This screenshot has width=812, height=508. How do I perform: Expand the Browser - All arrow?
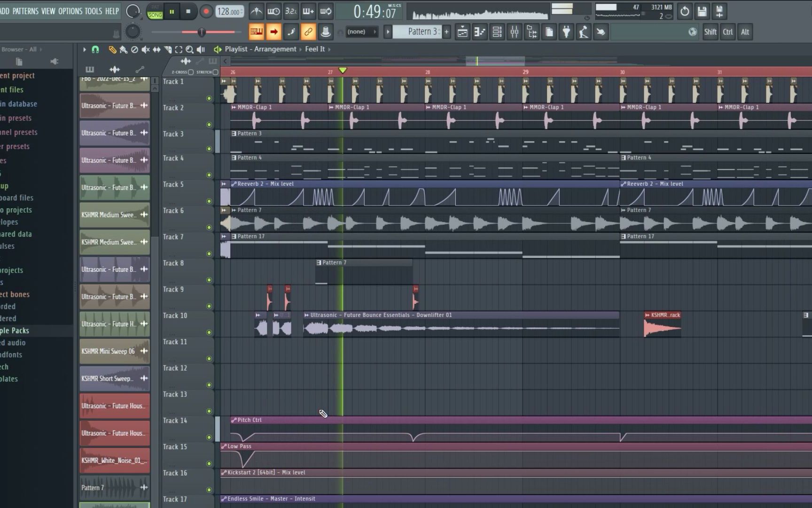(41, 49)
